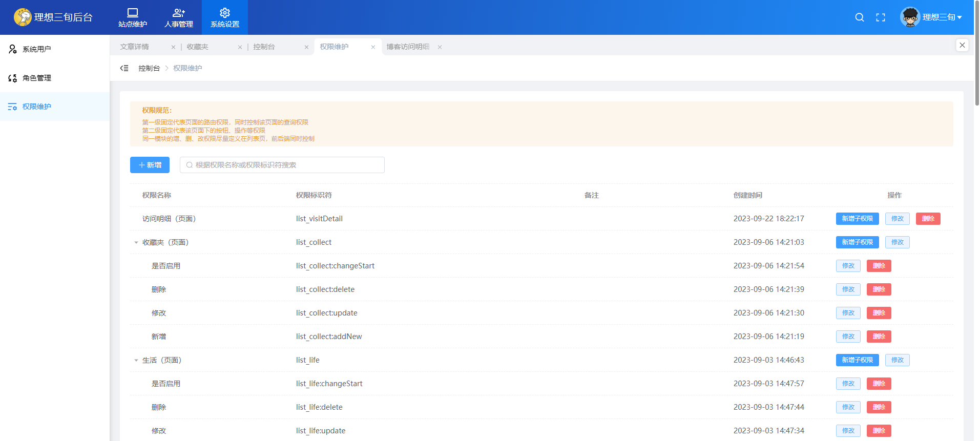Image resolution: width=980 pixels, height=441 pixels.
Task: Select 系统设置 gear in top navigation
Action: tap(225, 17)
